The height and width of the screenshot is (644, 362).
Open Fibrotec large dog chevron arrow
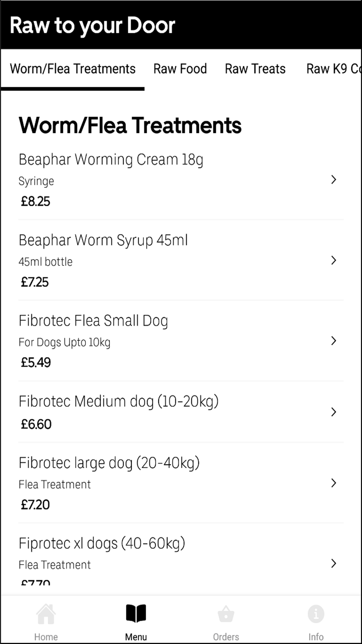pyautogui.click(x=334, y=483)
